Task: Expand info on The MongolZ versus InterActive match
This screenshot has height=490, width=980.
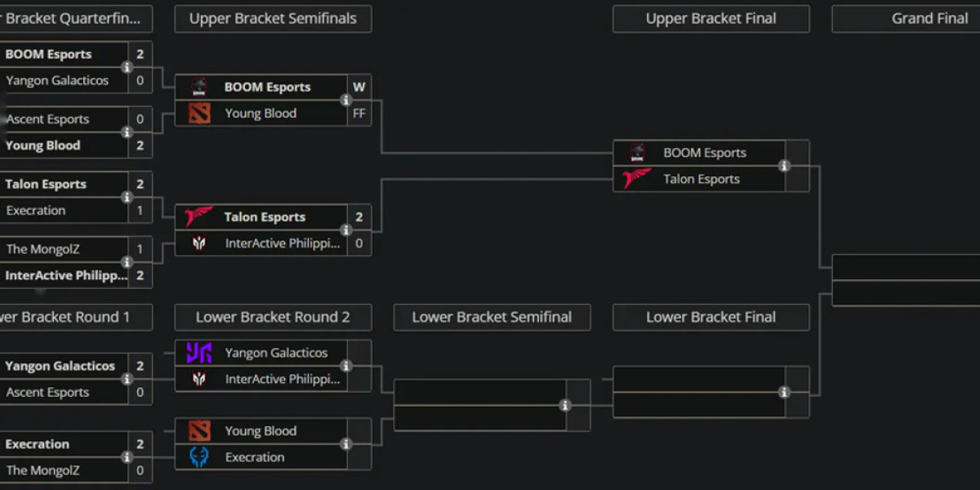Action: click(127, 262)
